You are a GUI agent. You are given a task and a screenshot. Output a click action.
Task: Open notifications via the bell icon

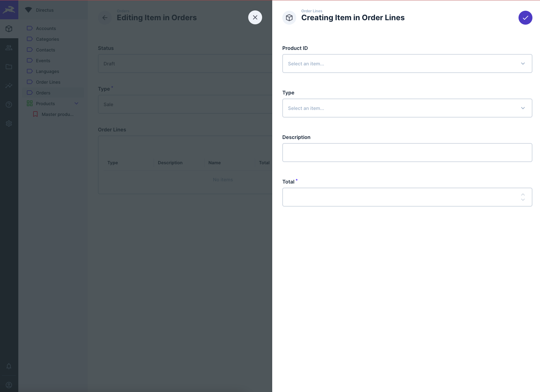pos(9,366)
